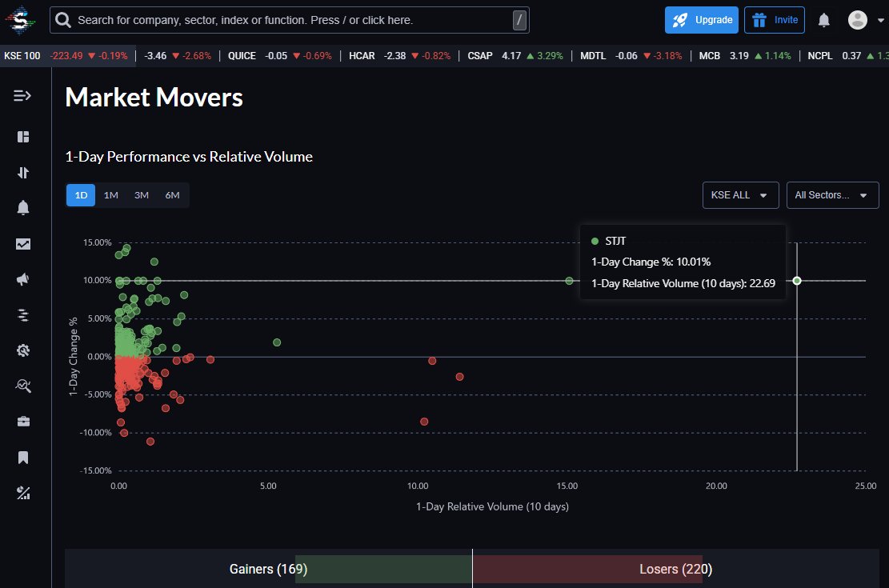Click the Market Movers page heading
Image resolution: width=889 pixels, height=588 pixels.
tap(154, 98)
